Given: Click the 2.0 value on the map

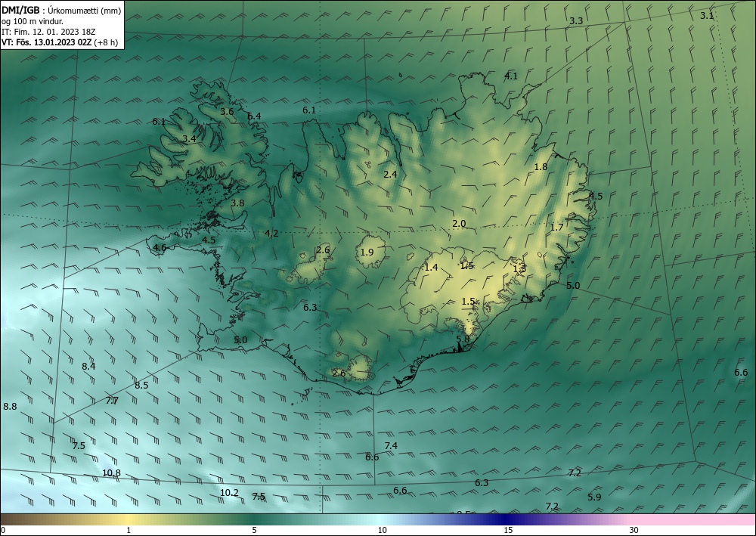Looking at the screenshot, I should coord(459,223).
